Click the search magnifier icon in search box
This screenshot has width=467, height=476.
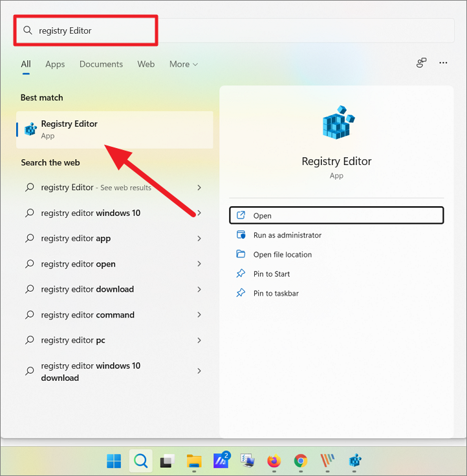pyautogui.click(x=28, y=30)
